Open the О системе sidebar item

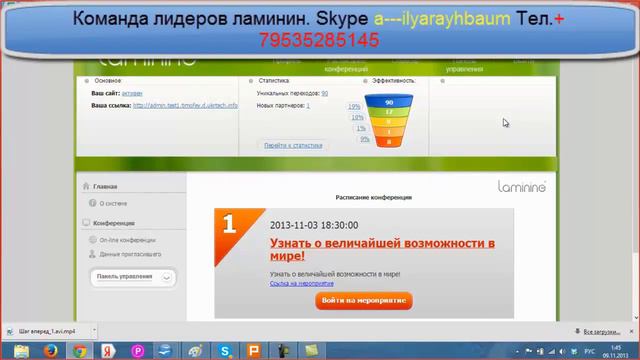(113, 203)
